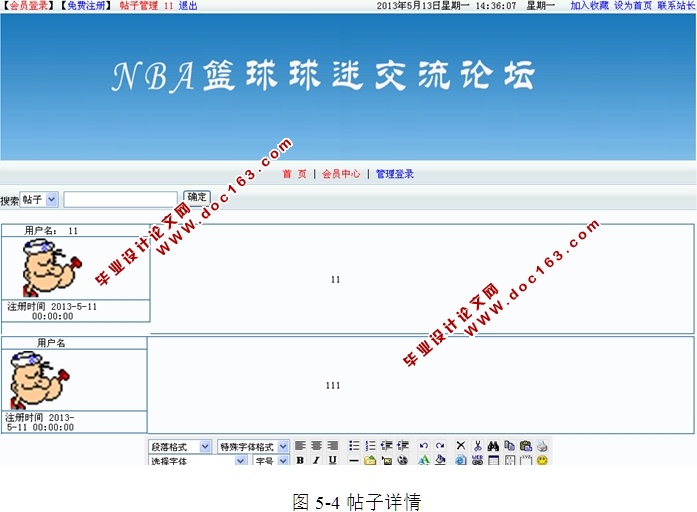Decrease indent in editor toolbar
This screenshot has width=697, height=512.
[x=386, y=445]
